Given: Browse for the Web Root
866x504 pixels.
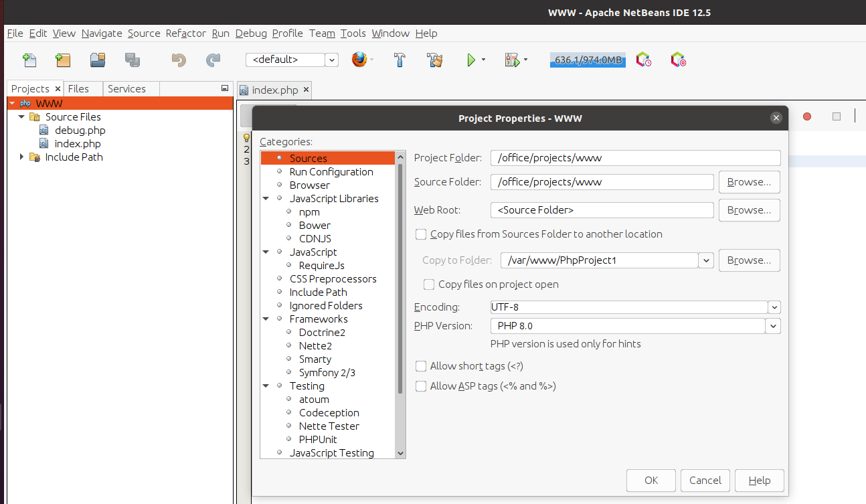Looking at the screenshot, I should click(x=750, y=210).
